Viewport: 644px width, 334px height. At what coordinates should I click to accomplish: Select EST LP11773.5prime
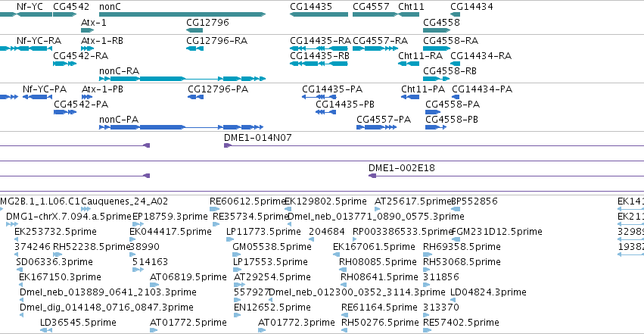click(229, 239)
